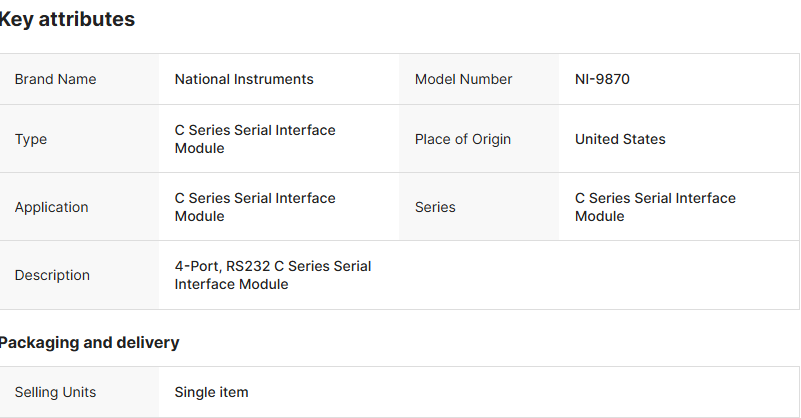This screenshot has width=801, height=418.
Task: Click the 4-Port, RS232 description text
Action: [x=272, y=275]
